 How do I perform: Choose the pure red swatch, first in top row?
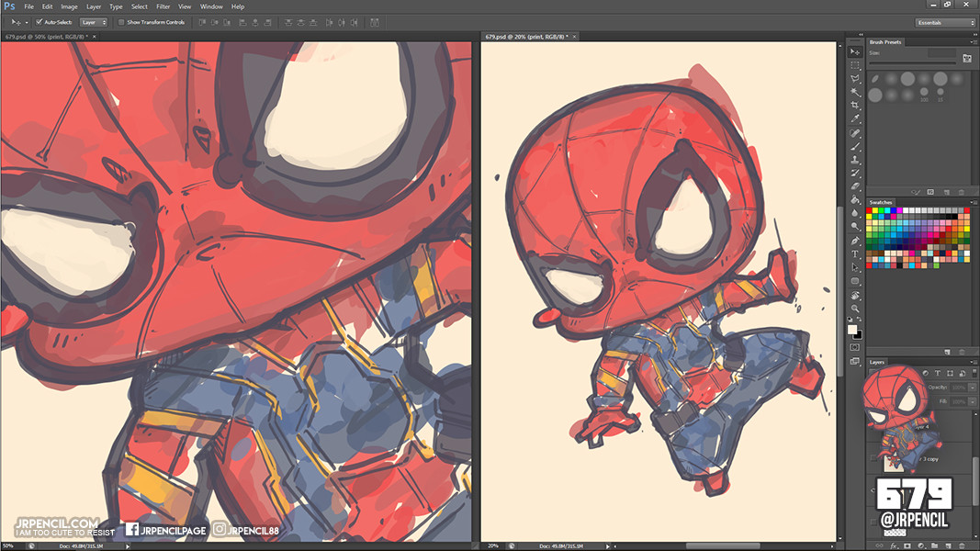870,211
